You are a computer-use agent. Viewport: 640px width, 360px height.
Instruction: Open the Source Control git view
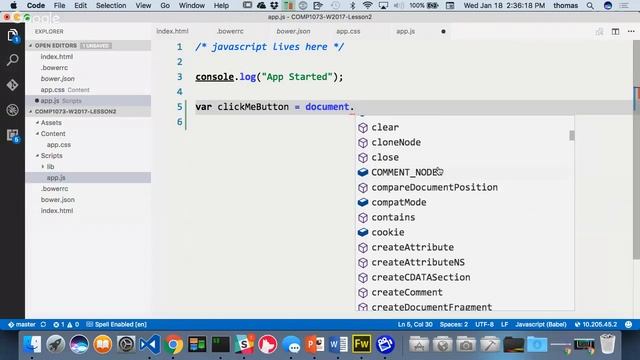pos(12,85)
